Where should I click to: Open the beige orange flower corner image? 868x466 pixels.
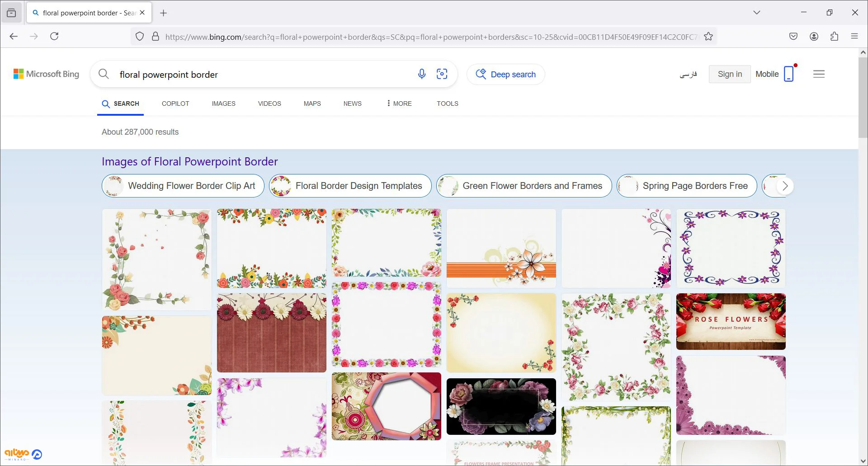click(x=157, y=355)
